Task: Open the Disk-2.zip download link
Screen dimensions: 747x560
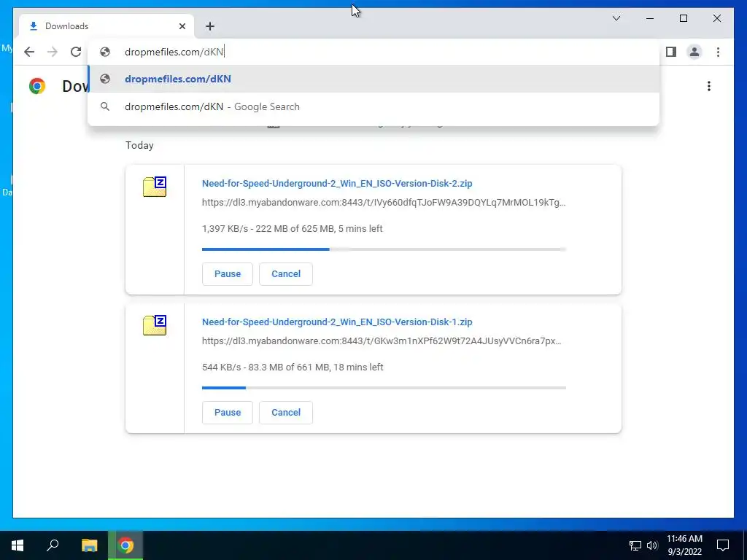Action: (x=337, y=183)
